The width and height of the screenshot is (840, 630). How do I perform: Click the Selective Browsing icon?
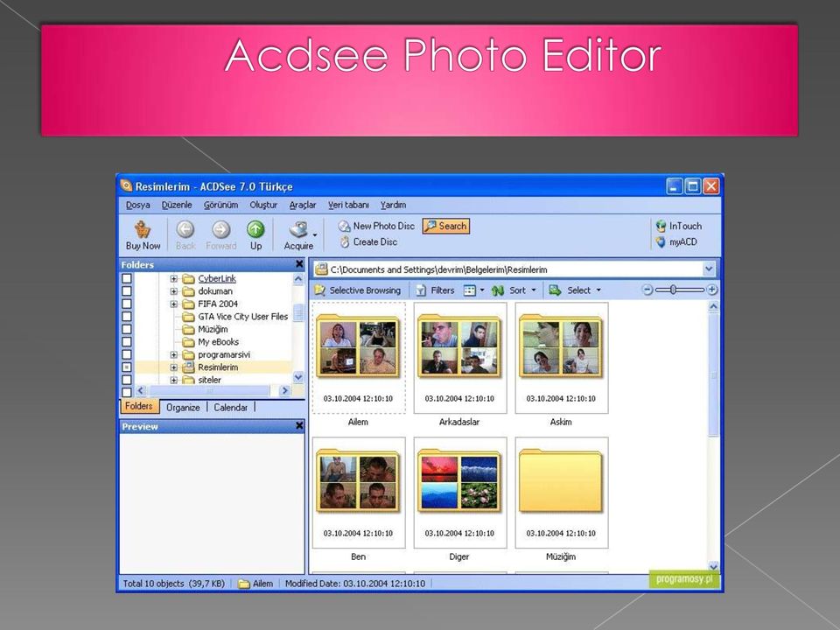pos(320,290)
